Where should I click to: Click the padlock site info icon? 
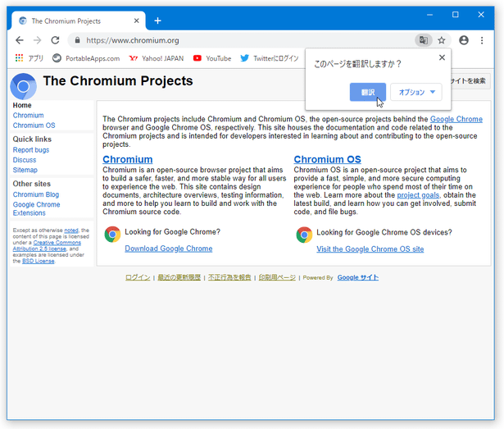tap(77, 40)
